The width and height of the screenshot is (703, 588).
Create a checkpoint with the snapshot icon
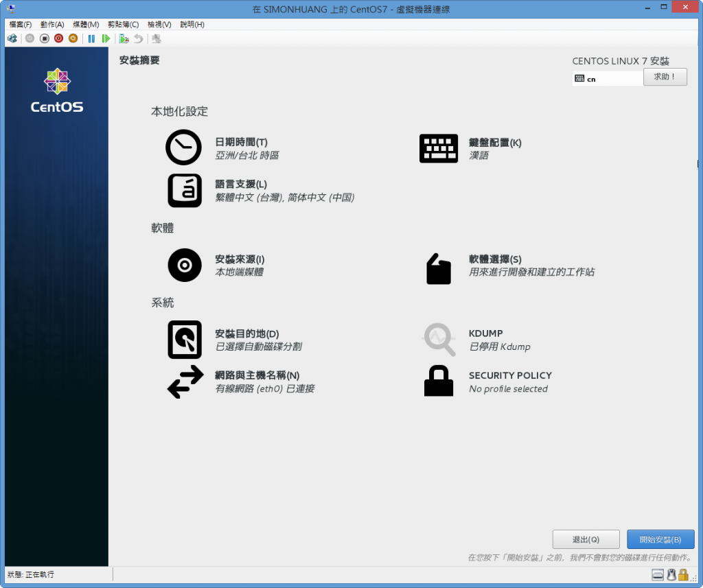tap(124, 38)
